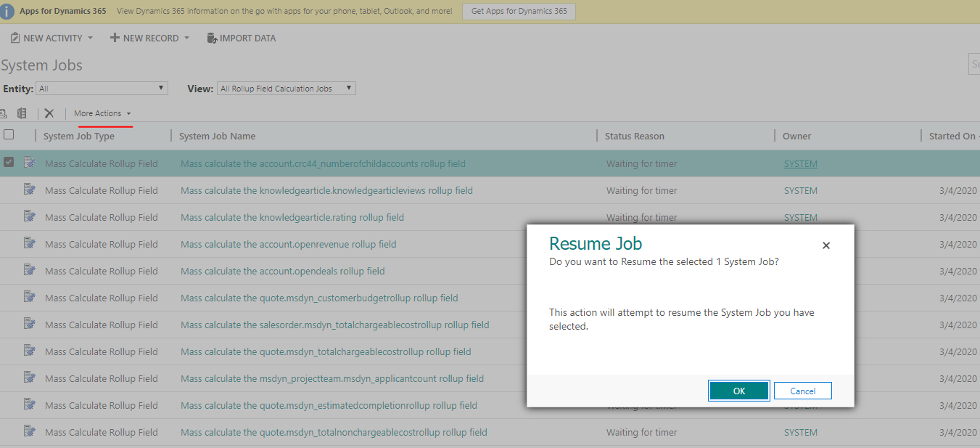Screen dimensions: 980x448
Task: Click the Export to Excel icon
Action: coord(22,113)
